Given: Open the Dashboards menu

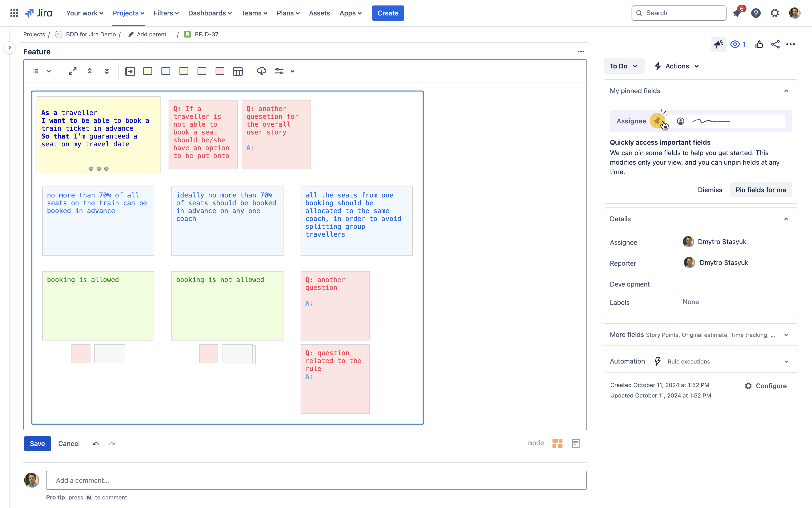Looking at the screenshot, I should click(x=210, y=13).
